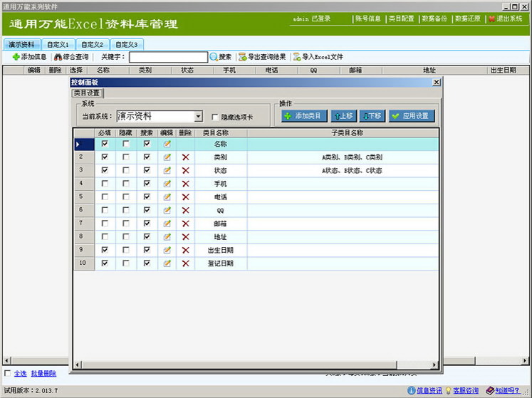Delete the 邮箱 category with red X
The height and width of the screenshot is (398, 532).
coord(186,224)
